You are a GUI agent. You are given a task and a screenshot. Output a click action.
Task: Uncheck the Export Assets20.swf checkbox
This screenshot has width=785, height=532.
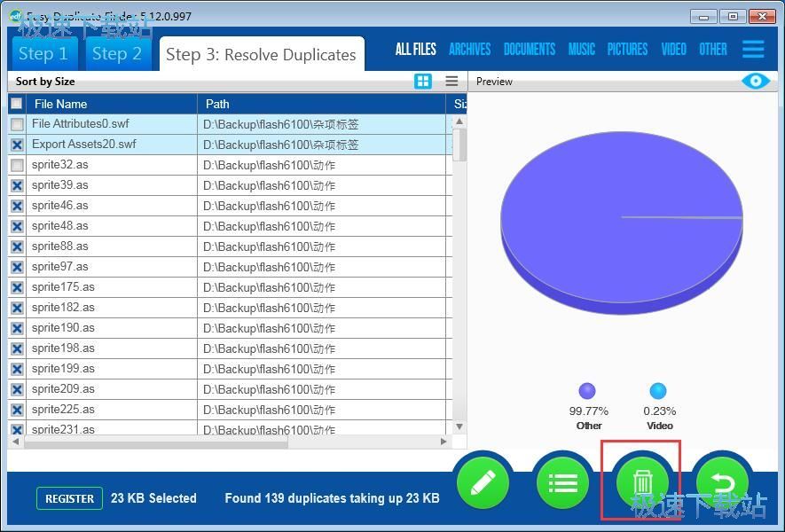click(x=17, y=145)
